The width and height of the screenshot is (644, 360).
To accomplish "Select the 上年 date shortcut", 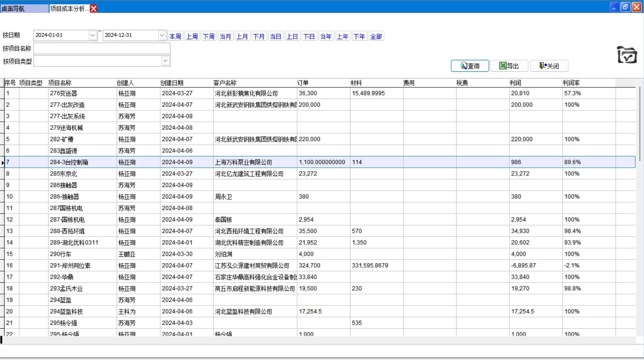I will pyautogui.click(x=342, y=36).
